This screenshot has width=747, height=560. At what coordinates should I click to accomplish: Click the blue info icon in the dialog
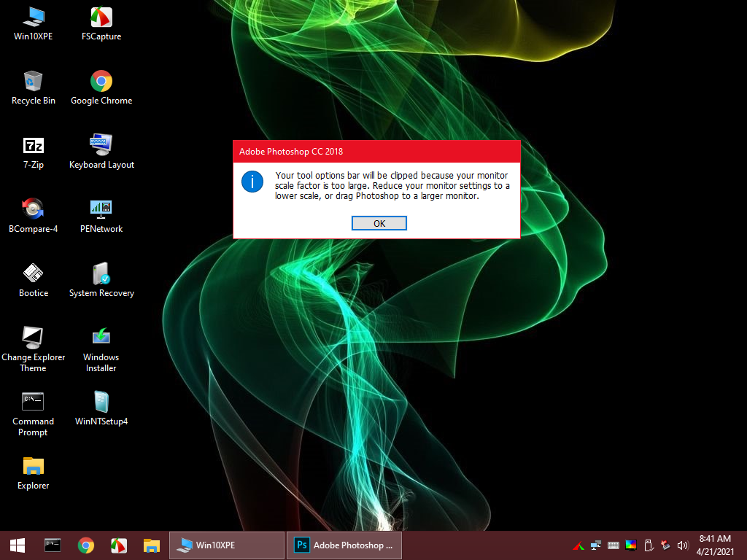(x=252, y=182)
